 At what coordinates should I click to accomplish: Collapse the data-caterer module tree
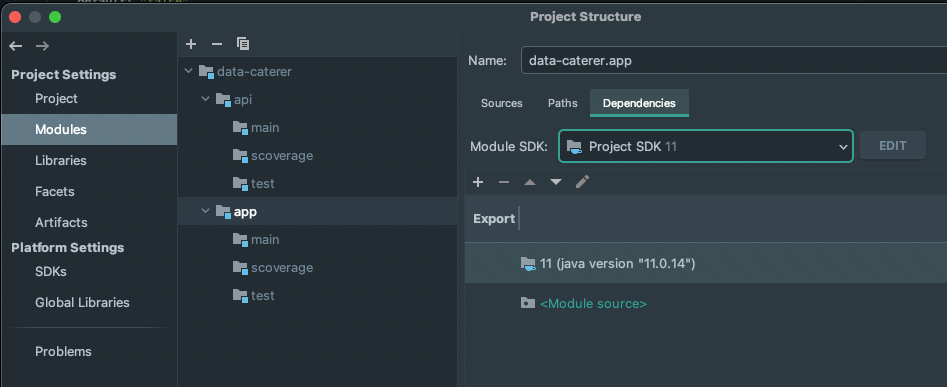point(188,71)
